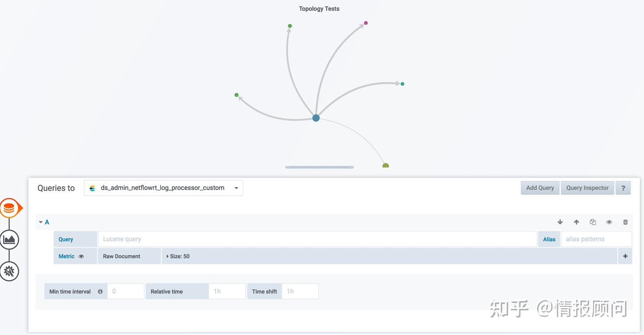The height and width of the screenshot is (335, 644).
Task: Open the Visualization tab chart icon
Action: [x=9, y=240]
